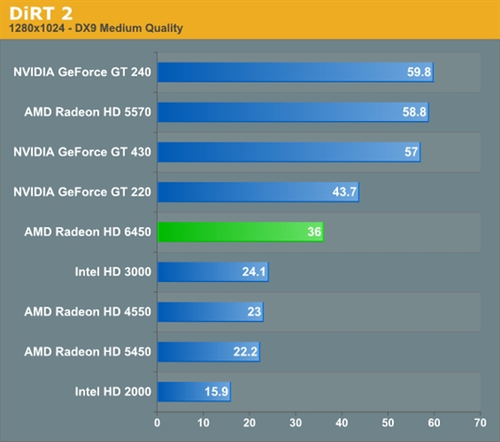Click the 24.1 value on Intel HD 3000 bar
The height and width of the screenshot is (442, 500).
coord(254,272)
